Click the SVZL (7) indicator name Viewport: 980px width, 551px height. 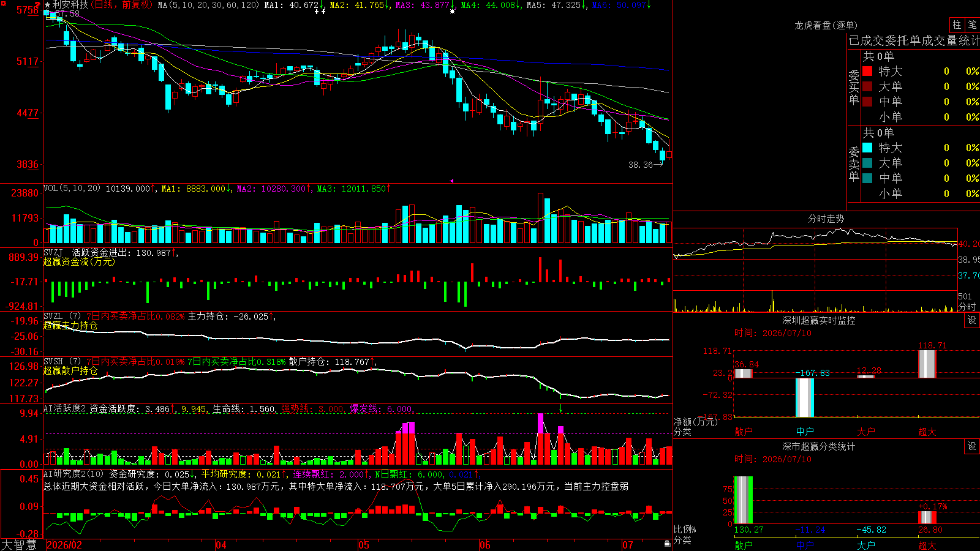tap(62, 317)
